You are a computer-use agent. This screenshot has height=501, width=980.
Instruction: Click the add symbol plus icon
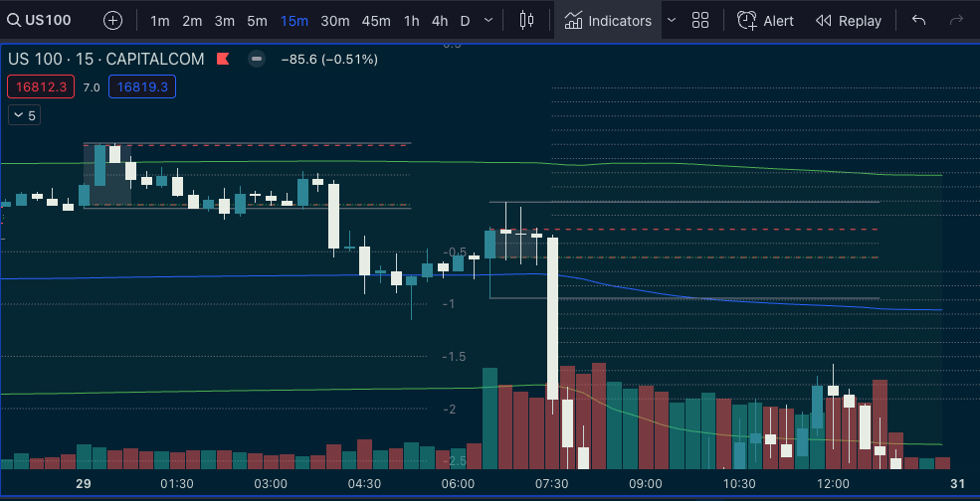coord(113,20)
